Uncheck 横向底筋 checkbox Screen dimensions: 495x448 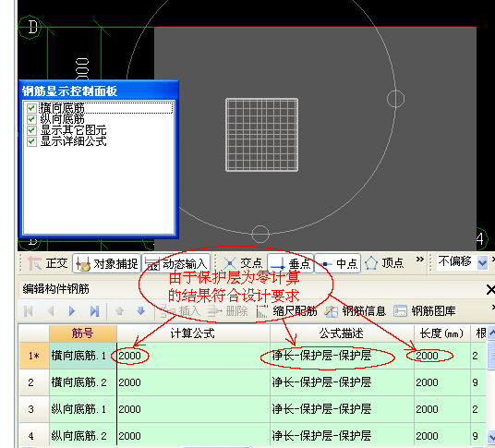(31, 108)
